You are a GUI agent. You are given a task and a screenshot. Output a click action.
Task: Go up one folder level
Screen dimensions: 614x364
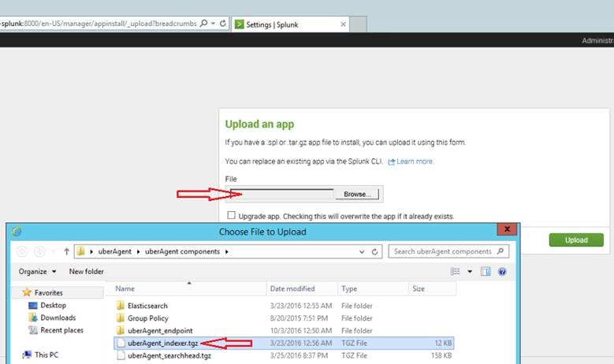tap(66, 251)
